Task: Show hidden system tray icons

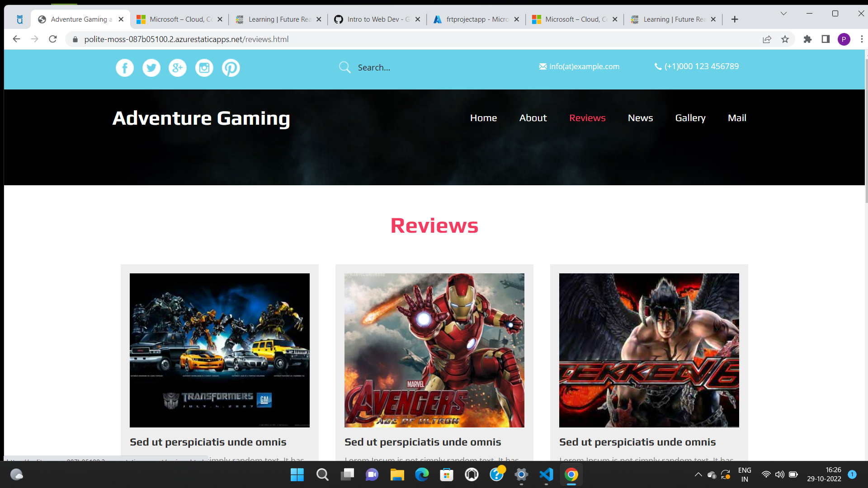Action: coord(698,474)
